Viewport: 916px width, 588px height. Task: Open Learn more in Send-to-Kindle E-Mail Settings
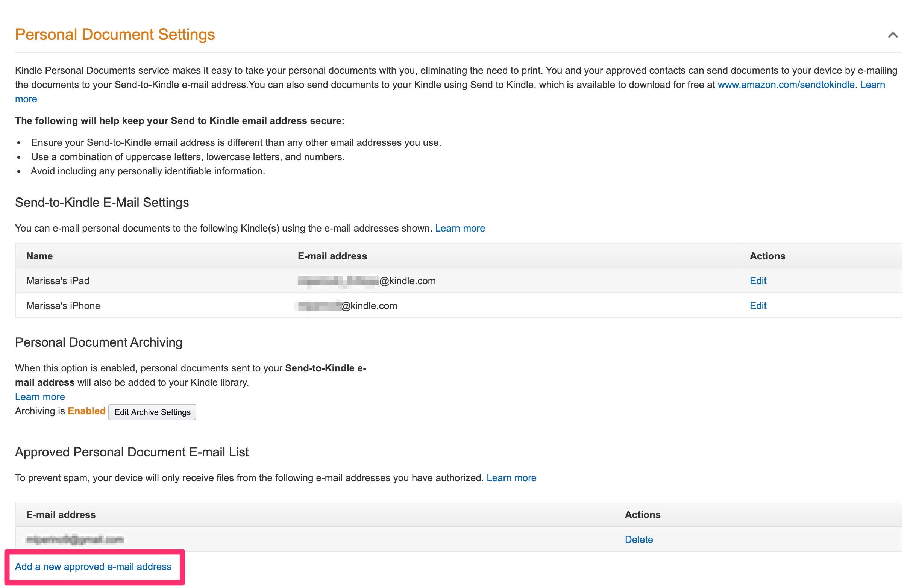pyautogui.click(x=460, y=228)
